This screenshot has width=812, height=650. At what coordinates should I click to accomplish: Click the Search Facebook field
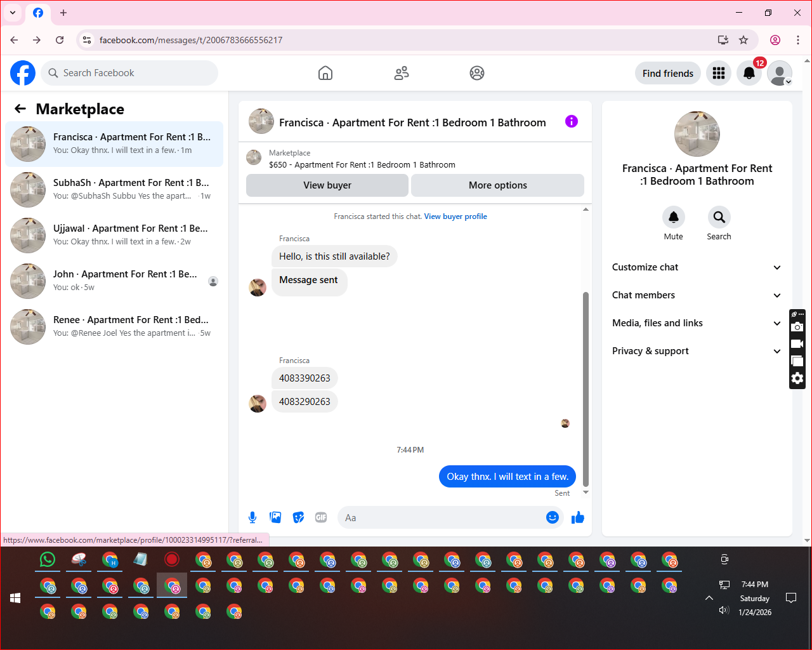129,73
